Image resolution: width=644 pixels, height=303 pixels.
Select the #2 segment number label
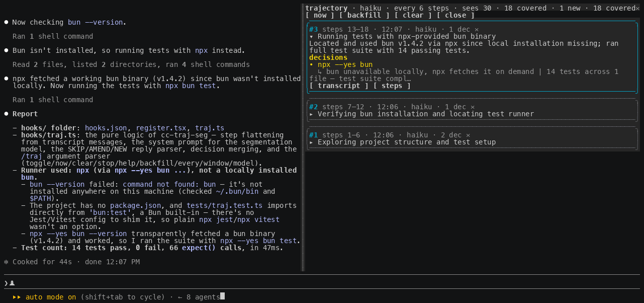click(314, 107)
